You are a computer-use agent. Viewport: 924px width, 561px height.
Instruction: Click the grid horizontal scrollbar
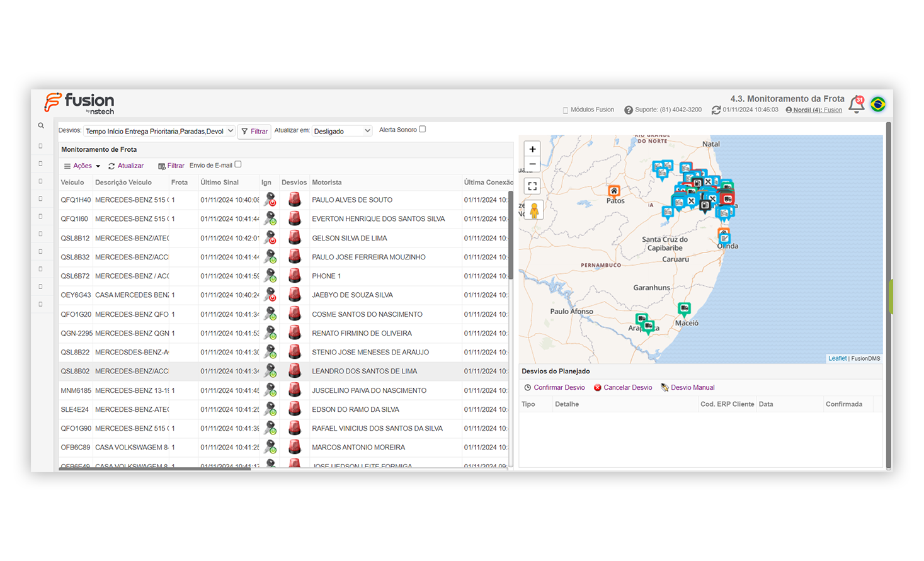(x=154, y=468)
